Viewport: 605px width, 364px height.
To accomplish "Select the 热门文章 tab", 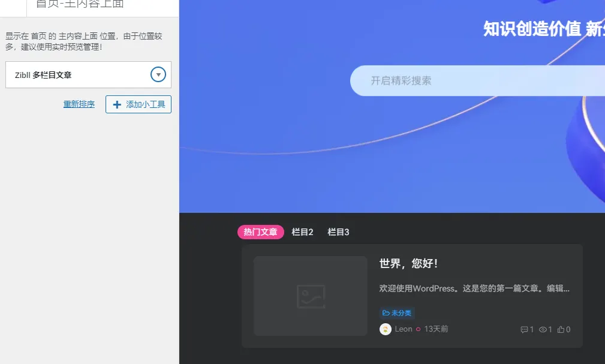I will [x=260, y=232].
